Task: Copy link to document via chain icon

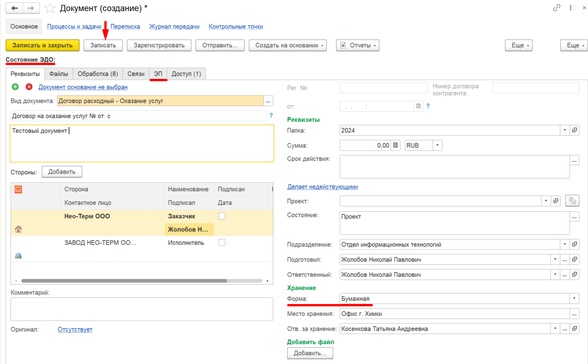Action: (557, 8)
